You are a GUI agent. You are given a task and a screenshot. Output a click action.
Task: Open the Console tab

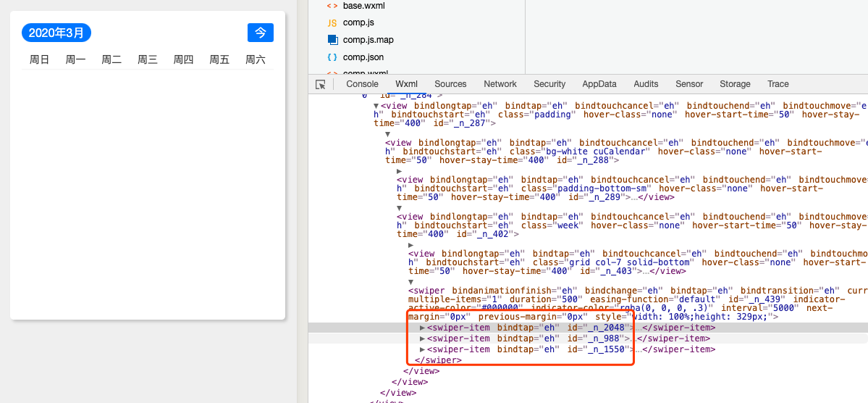click(362, 84)
